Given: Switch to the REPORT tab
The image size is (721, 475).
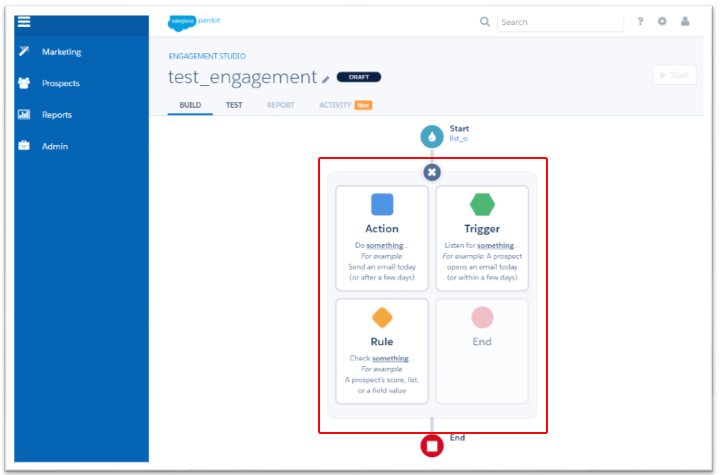Looking at the screenshot, I should click(280, 105).
